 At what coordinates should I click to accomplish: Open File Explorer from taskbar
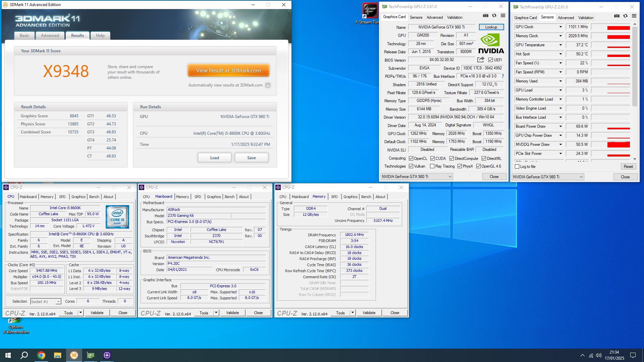point(57,355)
